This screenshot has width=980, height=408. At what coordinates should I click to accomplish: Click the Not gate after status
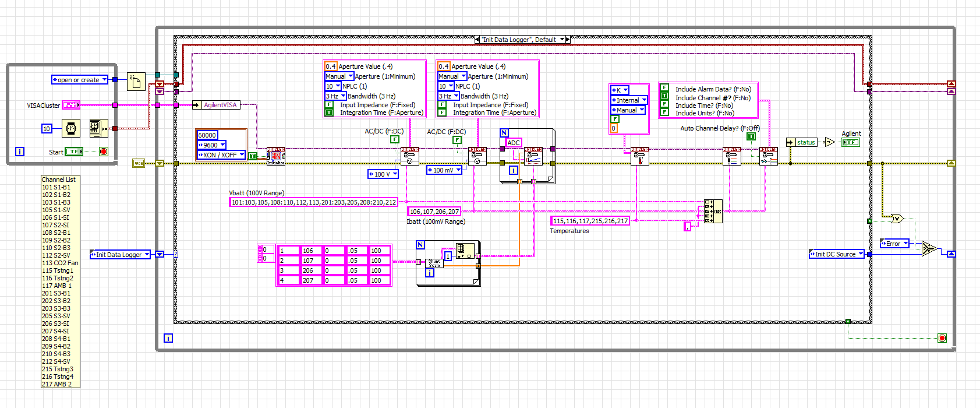tap(830, 142)
